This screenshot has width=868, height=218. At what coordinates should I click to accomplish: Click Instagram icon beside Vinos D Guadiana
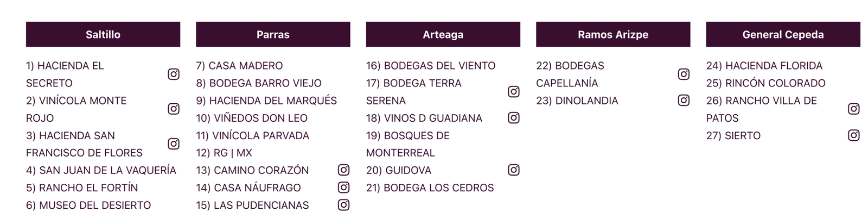(514, 117)
